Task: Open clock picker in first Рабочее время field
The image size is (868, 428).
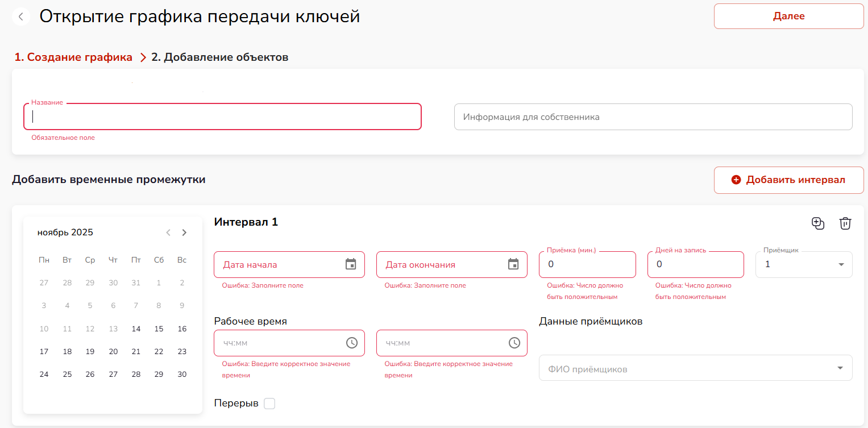Action: (352, 343)
